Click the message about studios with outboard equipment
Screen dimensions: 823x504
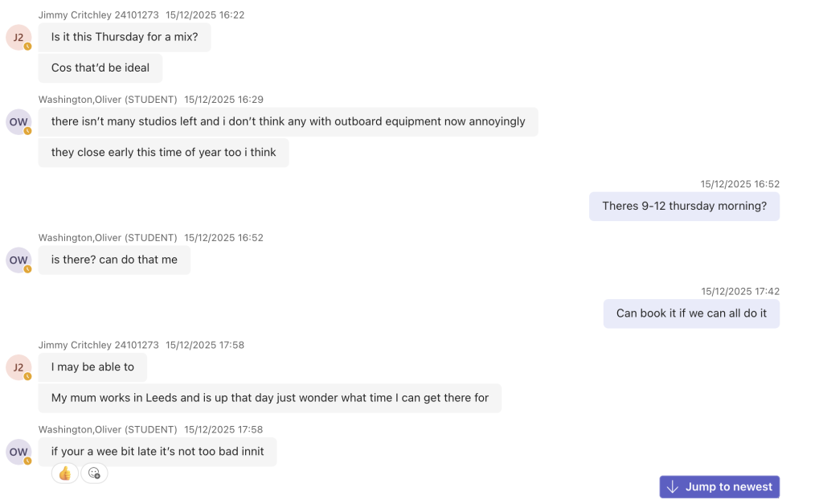(288, 122)
